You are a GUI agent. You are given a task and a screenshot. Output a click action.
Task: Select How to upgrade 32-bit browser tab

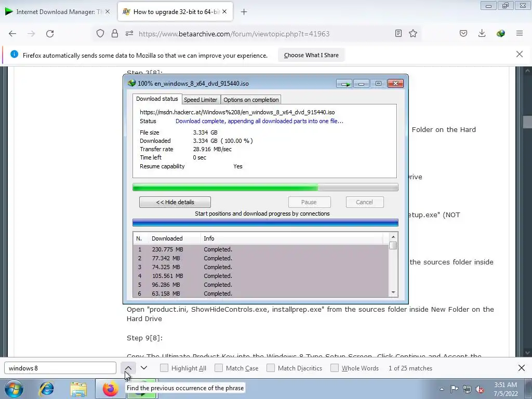(175, 12)
